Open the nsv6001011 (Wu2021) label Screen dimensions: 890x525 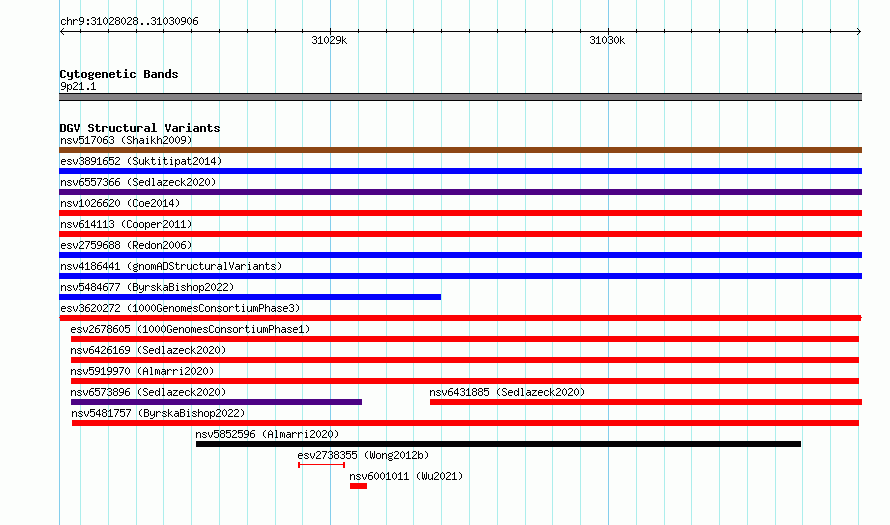pyautogui.click(x=406, y=476)
